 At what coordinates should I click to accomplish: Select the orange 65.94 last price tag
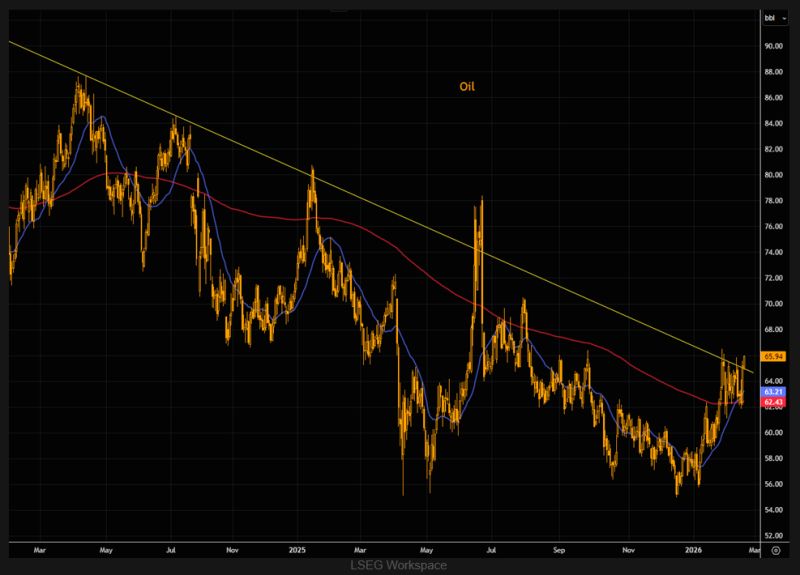pyautogui.click(x=773, y=357)
